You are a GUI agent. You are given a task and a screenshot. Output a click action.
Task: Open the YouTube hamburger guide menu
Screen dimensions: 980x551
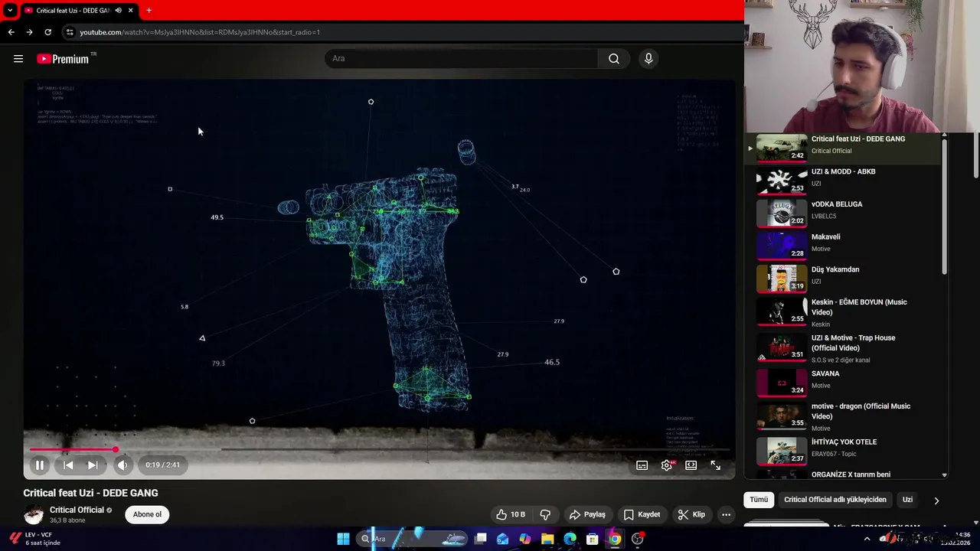[x=18, y=58]
